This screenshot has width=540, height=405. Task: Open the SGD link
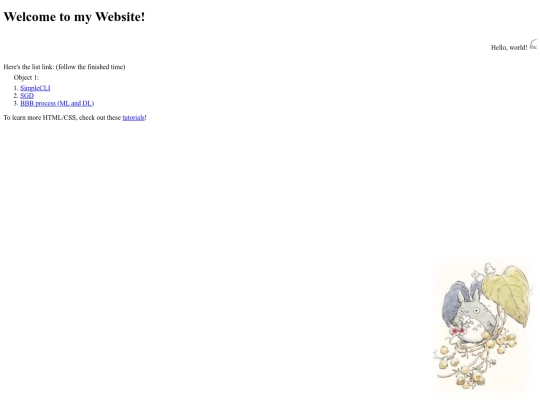point(27,96)
